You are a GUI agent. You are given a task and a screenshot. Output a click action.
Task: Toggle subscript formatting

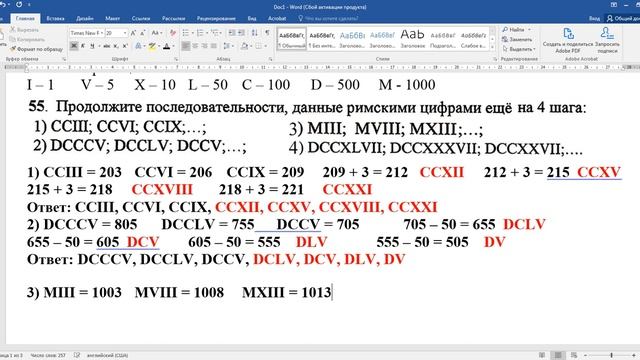pos(116,46)
